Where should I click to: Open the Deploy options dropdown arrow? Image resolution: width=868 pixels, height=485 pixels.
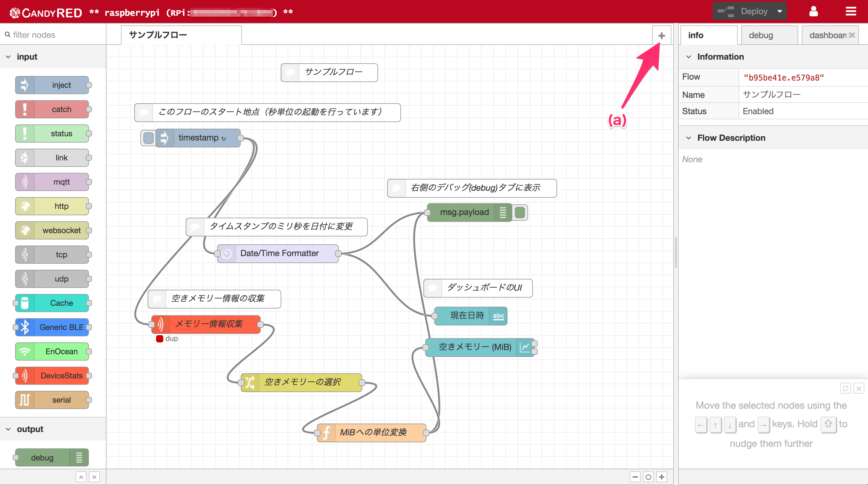[x=780, y=12]
